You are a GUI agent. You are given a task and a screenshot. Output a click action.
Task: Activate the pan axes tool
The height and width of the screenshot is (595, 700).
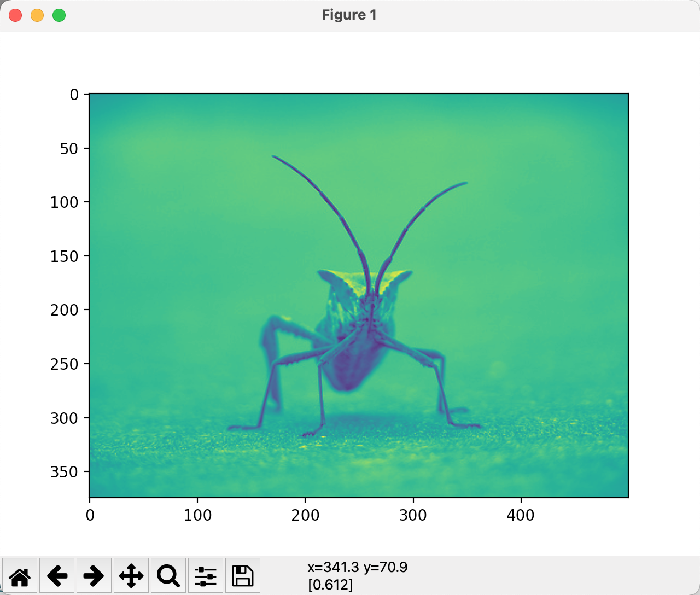click(131, 575)
